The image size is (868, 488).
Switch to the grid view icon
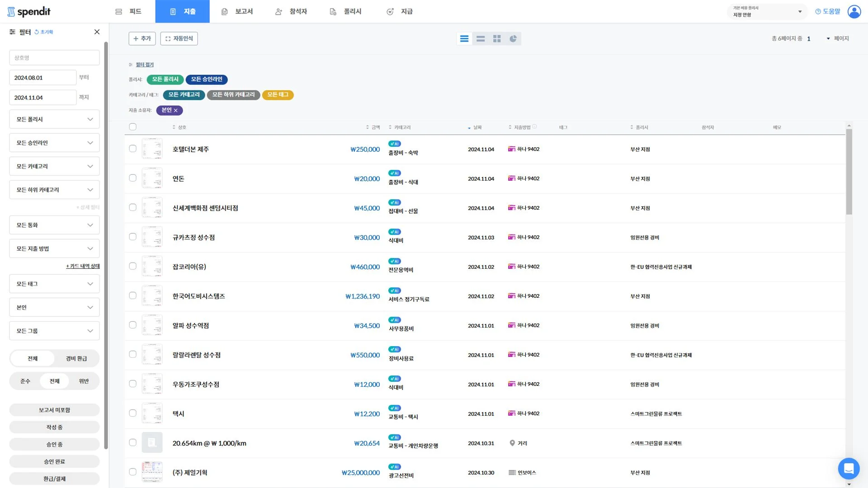pyautogui.click(x=497, y=39)
